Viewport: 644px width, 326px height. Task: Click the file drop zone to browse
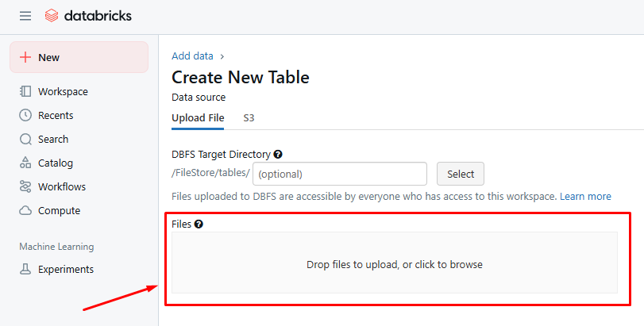point(395,263)
